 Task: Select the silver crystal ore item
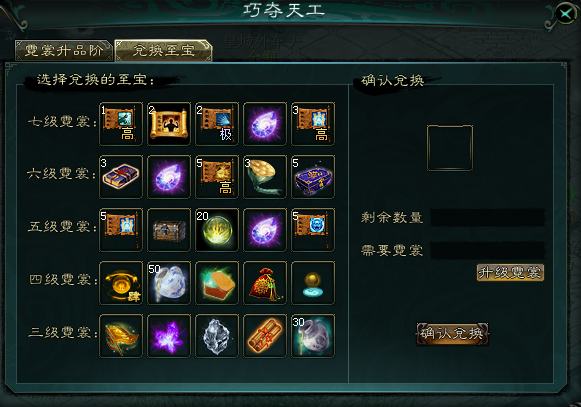coord(217,336)
